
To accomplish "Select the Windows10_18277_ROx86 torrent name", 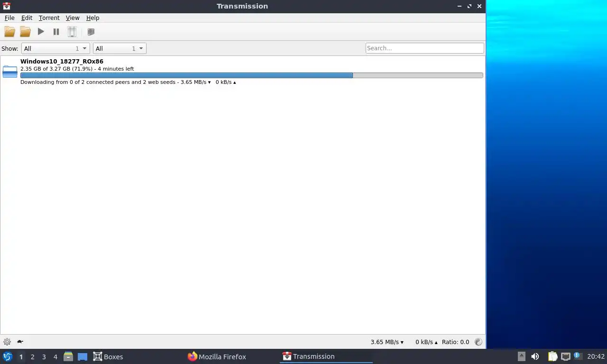I will (62, 61).
